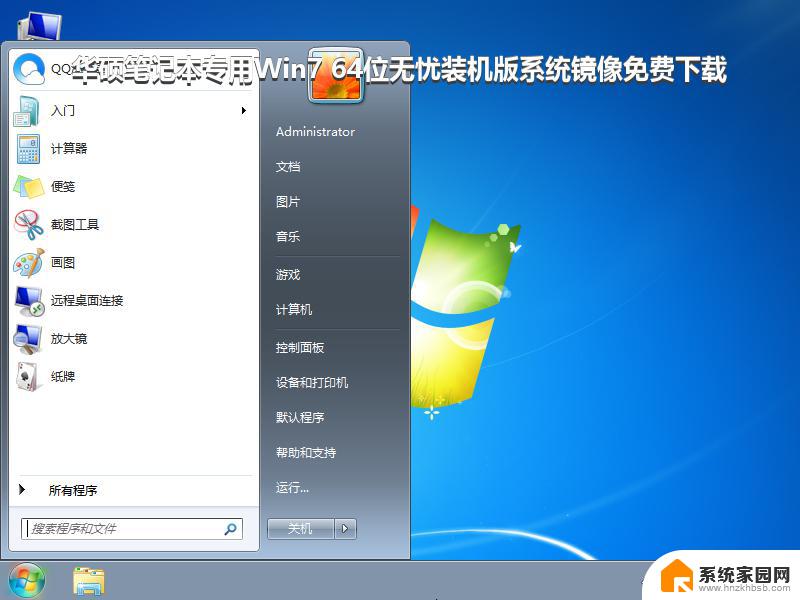
Task: Select the 纸牌 label text
Action: click(x=63, y=377)
